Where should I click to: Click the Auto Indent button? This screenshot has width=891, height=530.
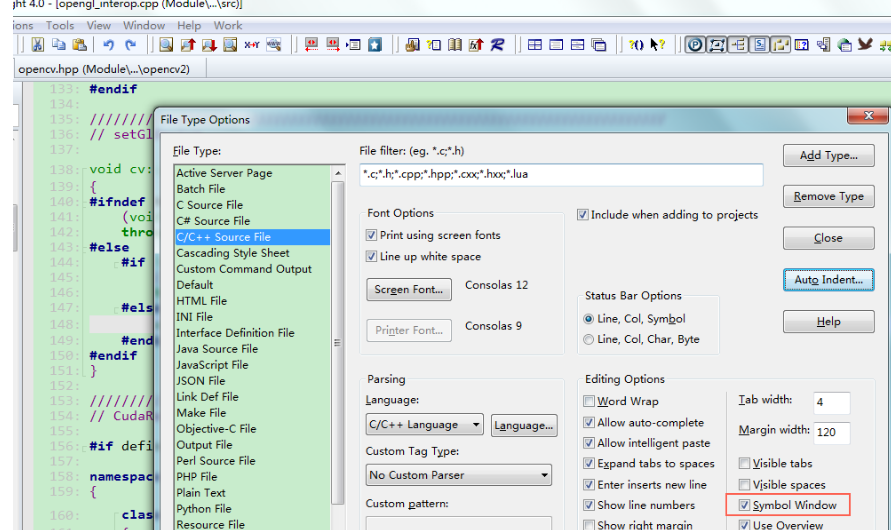pyautogui.click(x=828, y=280)
